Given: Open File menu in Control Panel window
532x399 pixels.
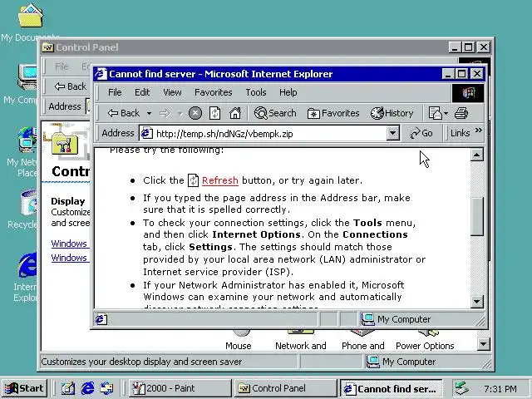Looking at the screenshot, I should coord(62,66).
